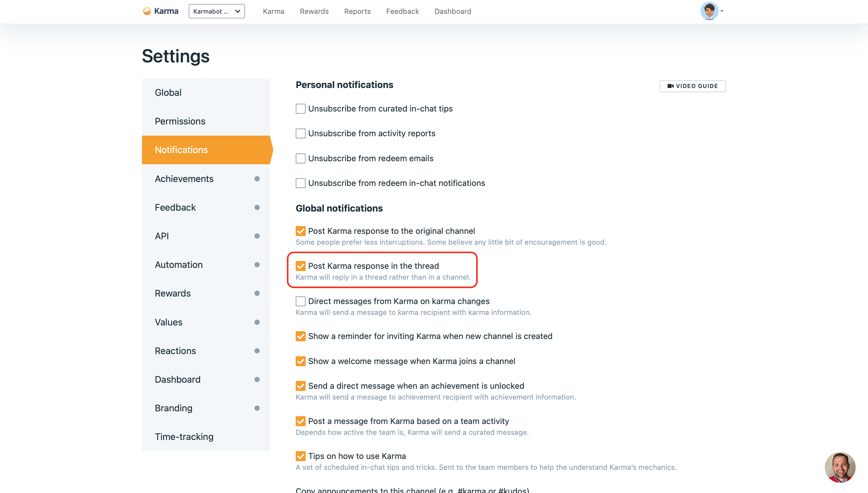Select Permissions in the settings sidebar

click(x=180, y=121)
